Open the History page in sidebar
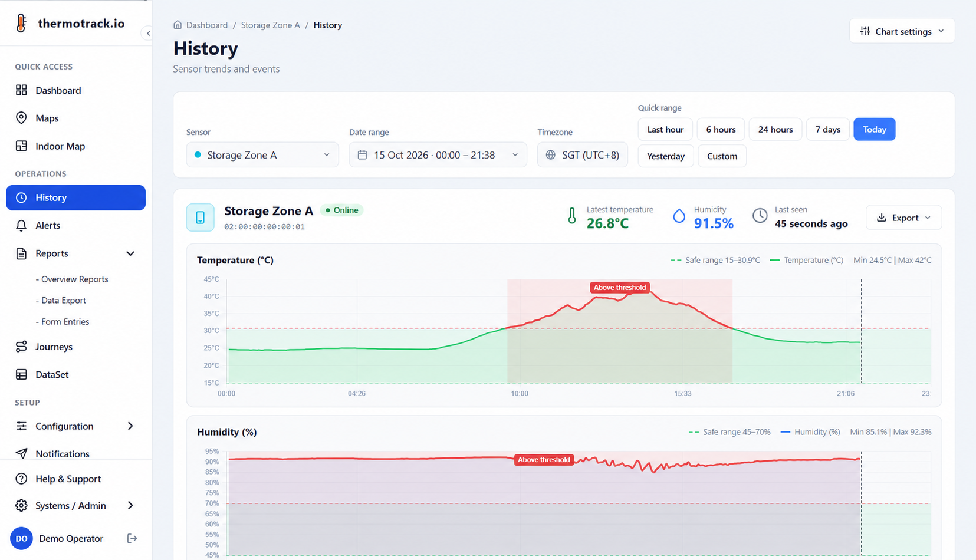The image size is (976, 560). tap(75, 197)
